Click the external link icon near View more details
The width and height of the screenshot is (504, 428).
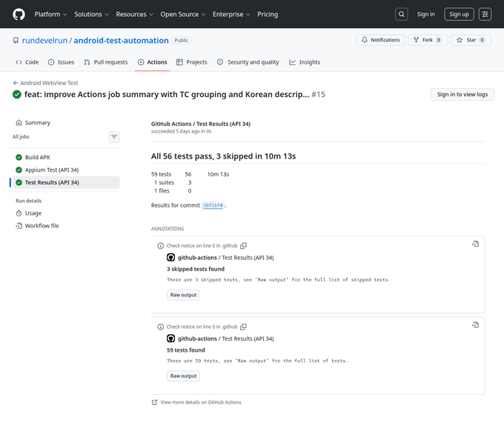(x=155, y=402)
